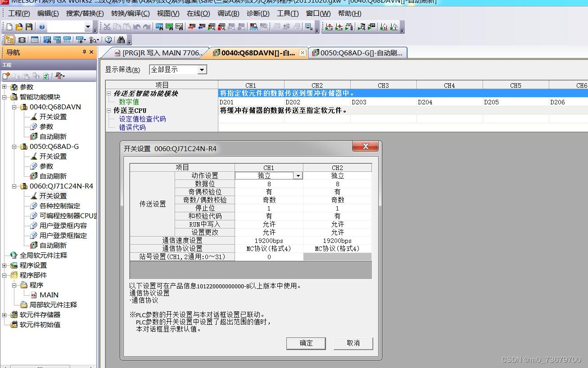The width and height of the screenshot is (588, 368).
Task: Open the 工程(P) menu
Action: click(x=19, y=13)
